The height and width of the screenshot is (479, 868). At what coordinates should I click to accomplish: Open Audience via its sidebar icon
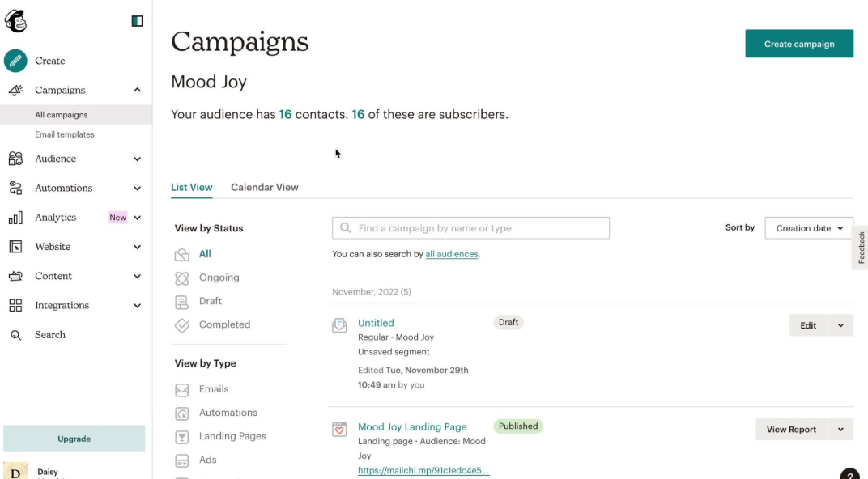(x=17, y=159)
